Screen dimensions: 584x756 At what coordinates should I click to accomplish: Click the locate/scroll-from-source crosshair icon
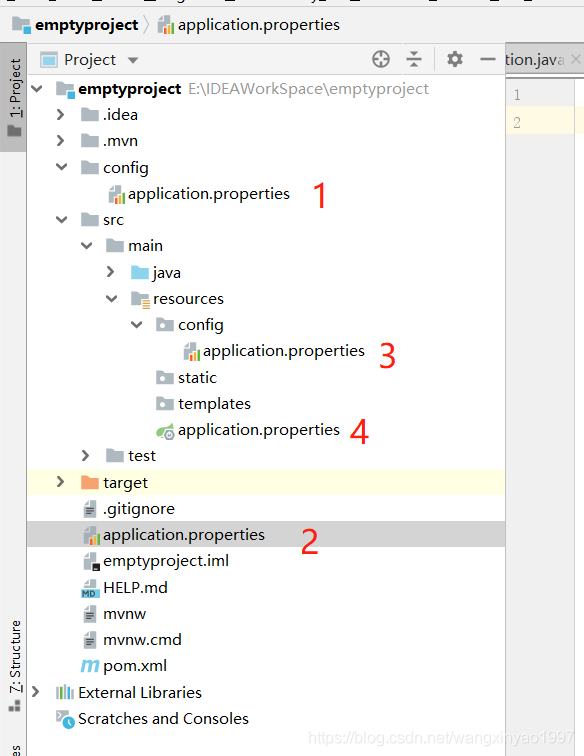380,59
